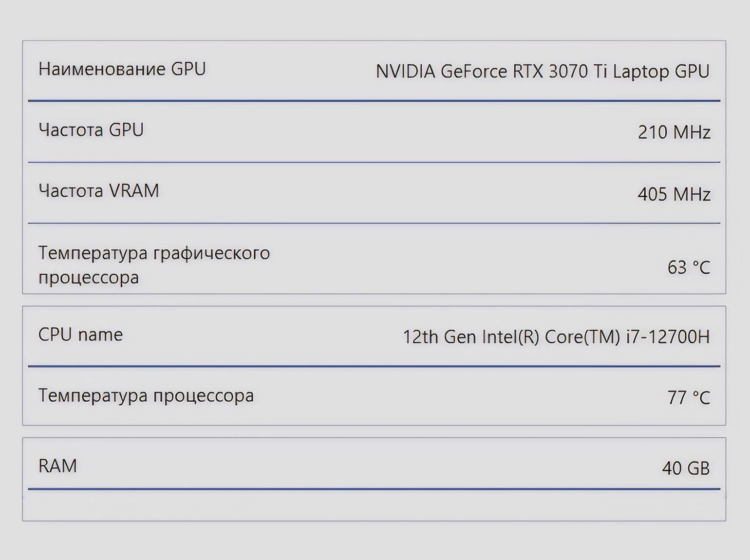Click the divider under the CPU name row

[x=374, y=366]
